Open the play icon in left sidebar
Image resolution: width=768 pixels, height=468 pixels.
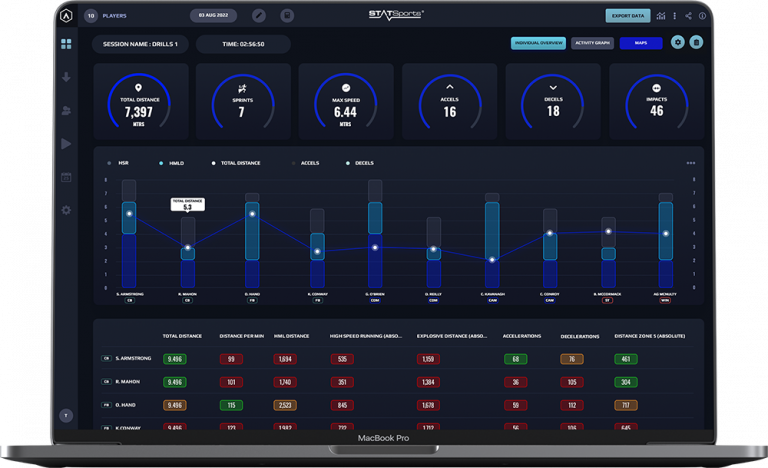tap(66, 144)
